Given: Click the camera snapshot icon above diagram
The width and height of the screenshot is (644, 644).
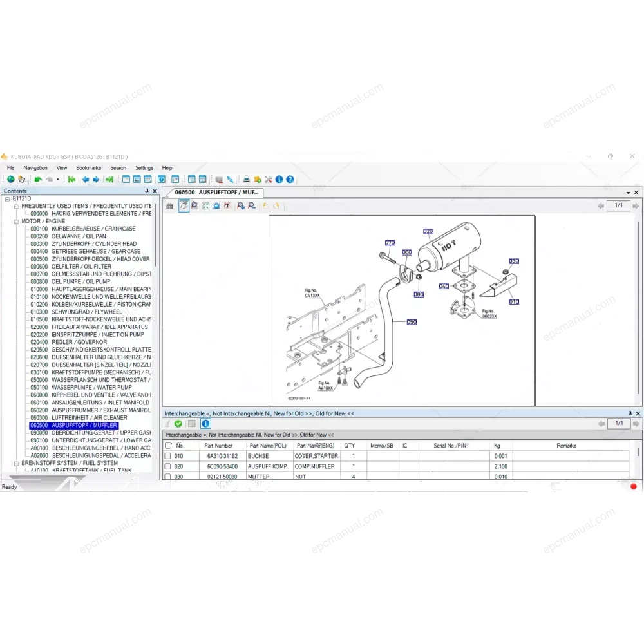Looking at the screenshot, I should [x=216, y=206].
